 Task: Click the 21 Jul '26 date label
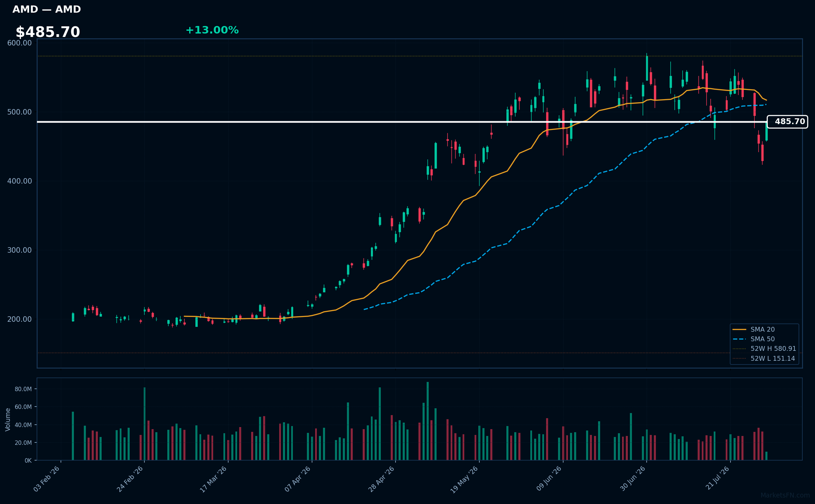pos(717,478)
